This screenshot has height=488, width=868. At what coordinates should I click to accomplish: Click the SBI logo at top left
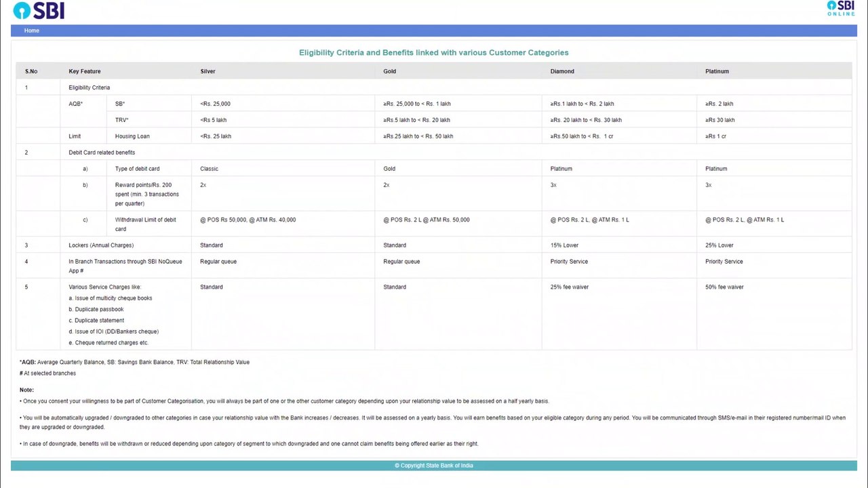(39, 10)
